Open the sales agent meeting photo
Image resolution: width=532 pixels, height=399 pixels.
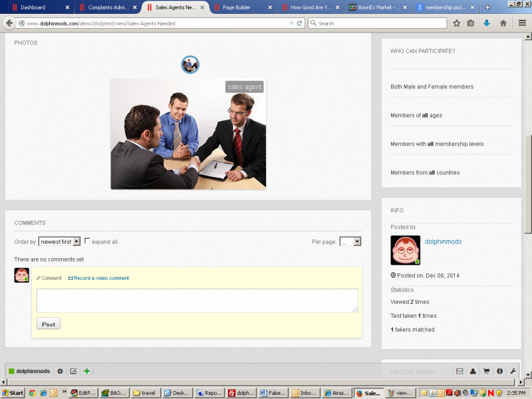point(188,134)
